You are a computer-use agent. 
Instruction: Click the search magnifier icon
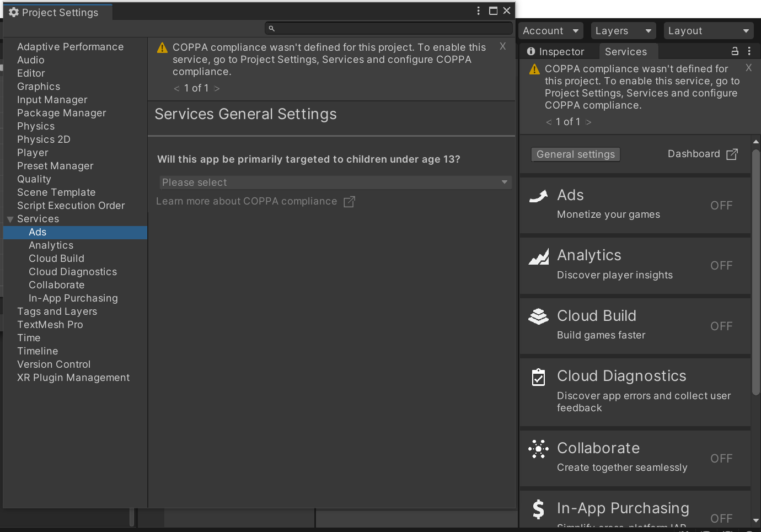pos(271,28)
